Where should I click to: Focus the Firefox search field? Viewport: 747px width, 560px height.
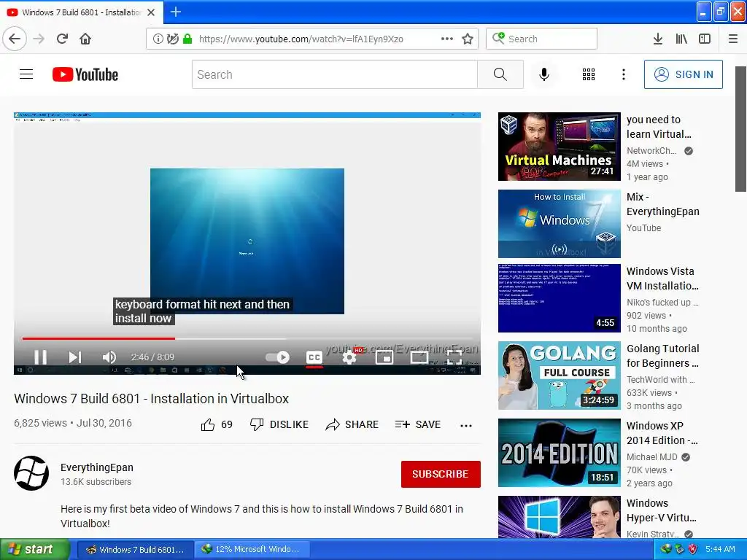click(x=542, y=39)
